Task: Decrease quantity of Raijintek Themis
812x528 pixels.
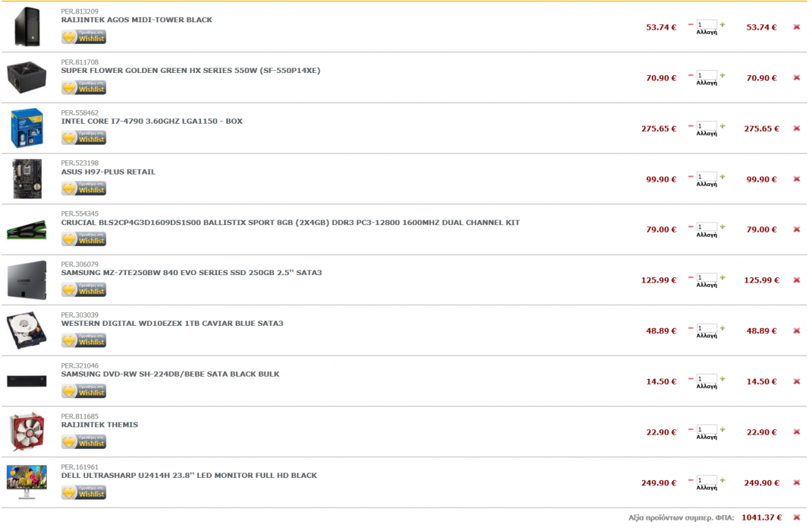Action: tap(691, 429)
